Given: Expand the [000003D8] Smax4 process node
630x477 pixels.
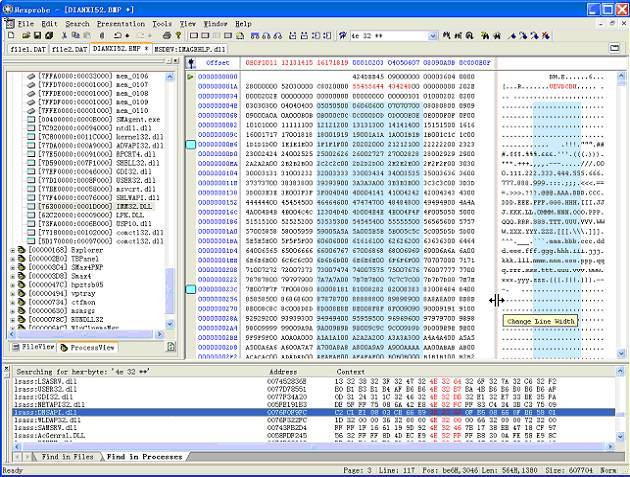Looking at the screenshot, I should click(12, 276).
